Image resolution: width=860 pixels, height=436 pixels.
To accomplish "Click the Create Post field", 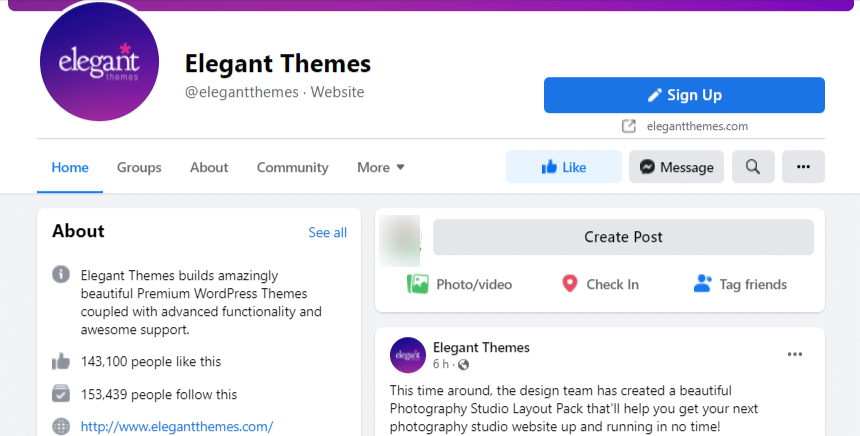I will click(623, 237).
